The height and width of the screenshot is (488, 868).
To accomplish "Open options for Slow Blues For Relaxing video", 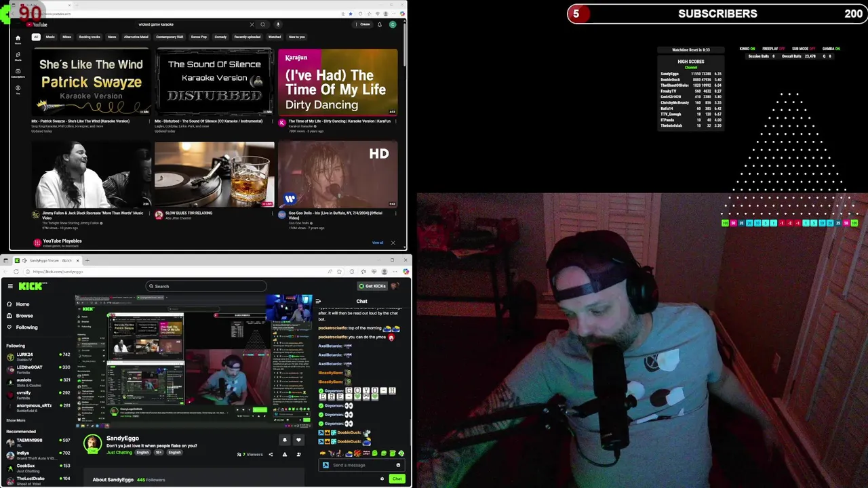I will 273,213.
